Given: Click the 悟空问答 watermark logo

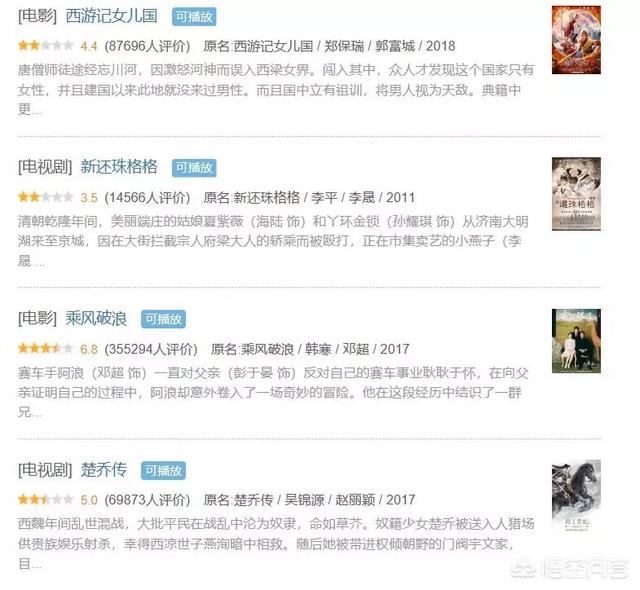Looking at the screenshot, I should click(x=569, y=569).
